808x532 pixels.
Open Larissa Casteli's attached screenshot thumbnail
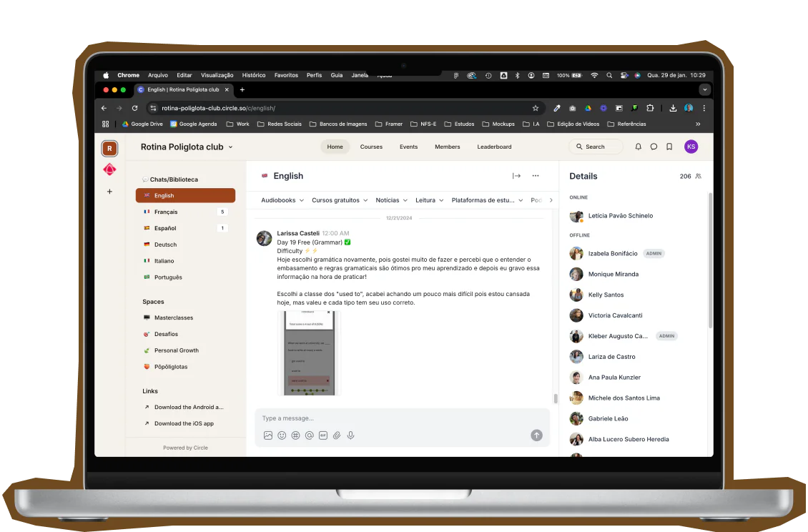[309, 353]
